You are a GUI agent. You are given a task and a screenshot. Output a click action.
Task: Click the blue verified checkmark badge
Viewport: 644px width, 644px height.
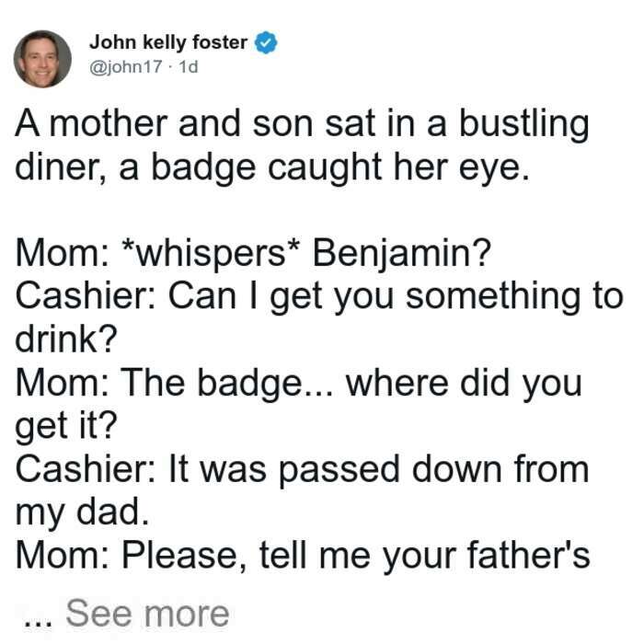pos(266,42)
